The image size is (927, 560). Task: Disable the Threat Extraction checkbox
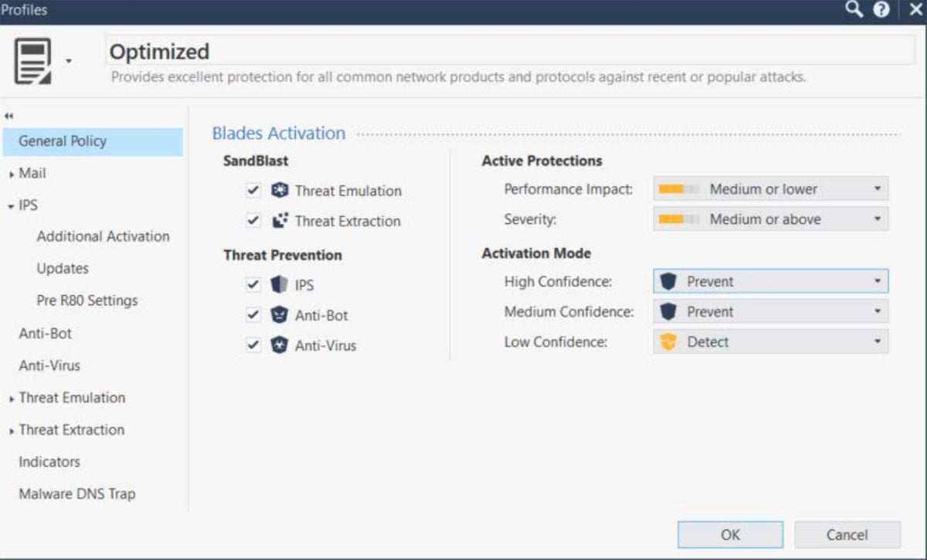click(253, 221)
